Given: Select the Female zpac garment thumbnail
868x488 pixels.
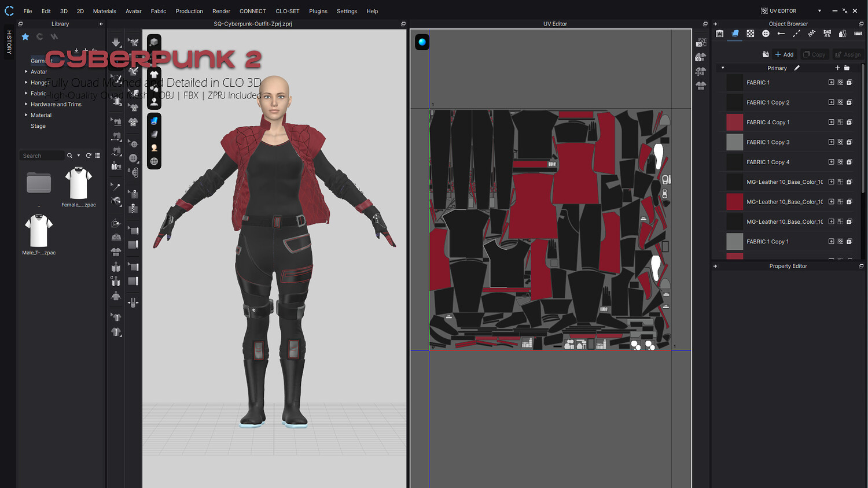Looking at the screenshot, I should click(79, 184).
